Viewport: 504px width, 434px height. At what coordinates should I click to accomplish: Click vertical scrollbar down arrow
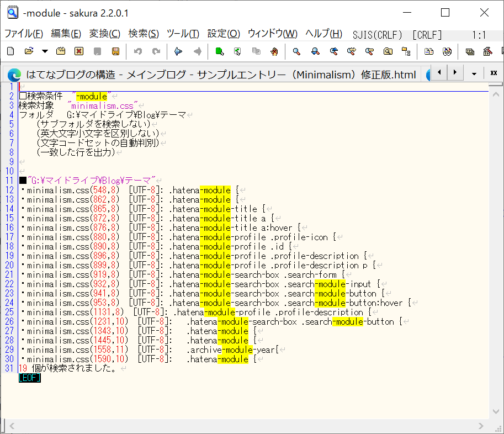(496, 411)
